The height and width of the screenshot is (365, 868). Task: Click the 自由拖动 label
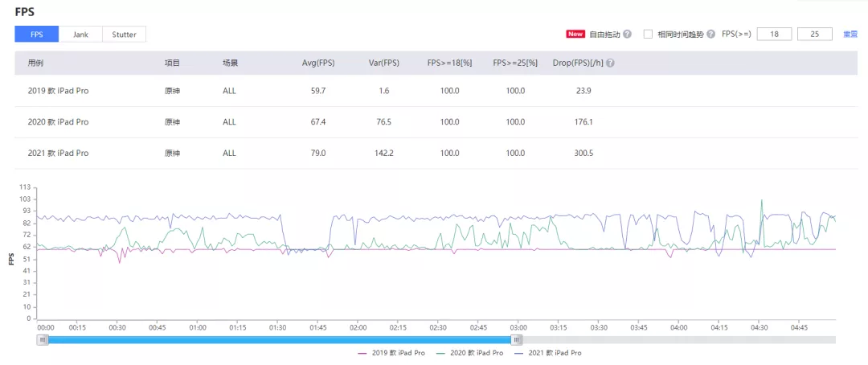pyautogui.click(x=604, y=35)
